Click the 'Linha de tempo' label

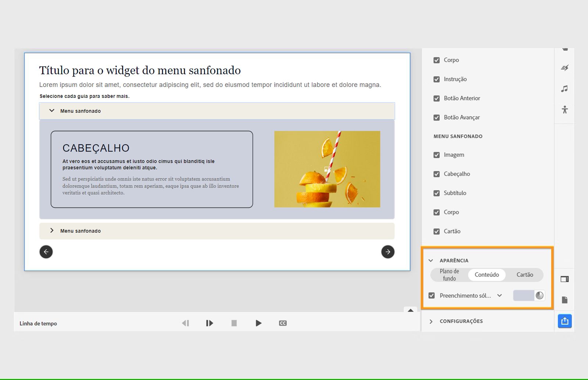(x=38, y=324)
